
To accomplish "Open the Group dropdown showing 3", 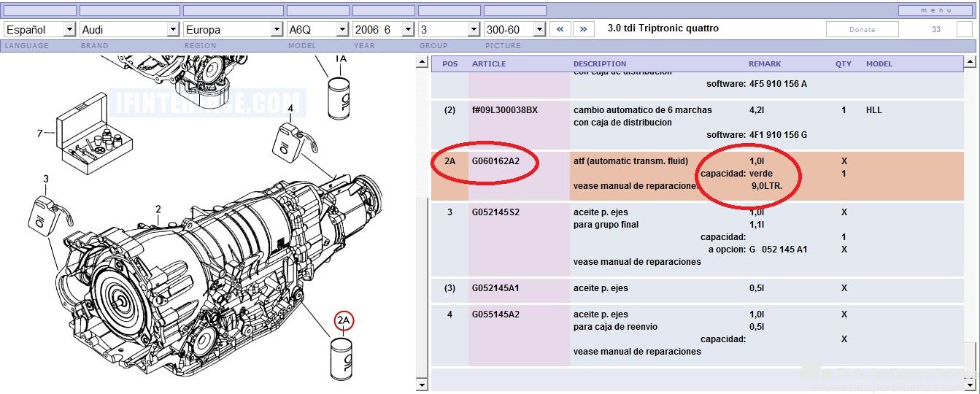I will coord(449,29).
